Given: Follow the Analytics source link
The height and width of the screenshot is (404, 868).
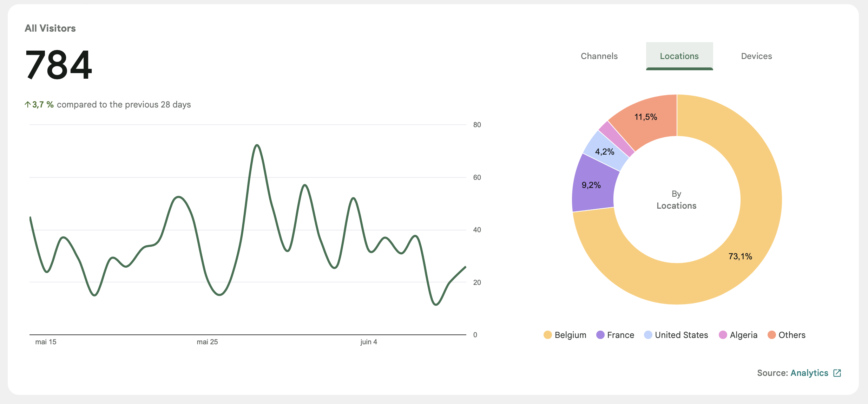Looking at the screenshot, I should [x=809, y=373].
